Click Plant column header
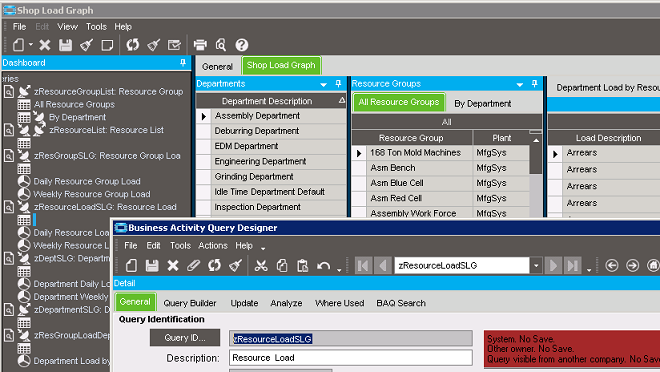Viewport: 660px width, 372px height. pyautogui.click(x=501, y=138)
